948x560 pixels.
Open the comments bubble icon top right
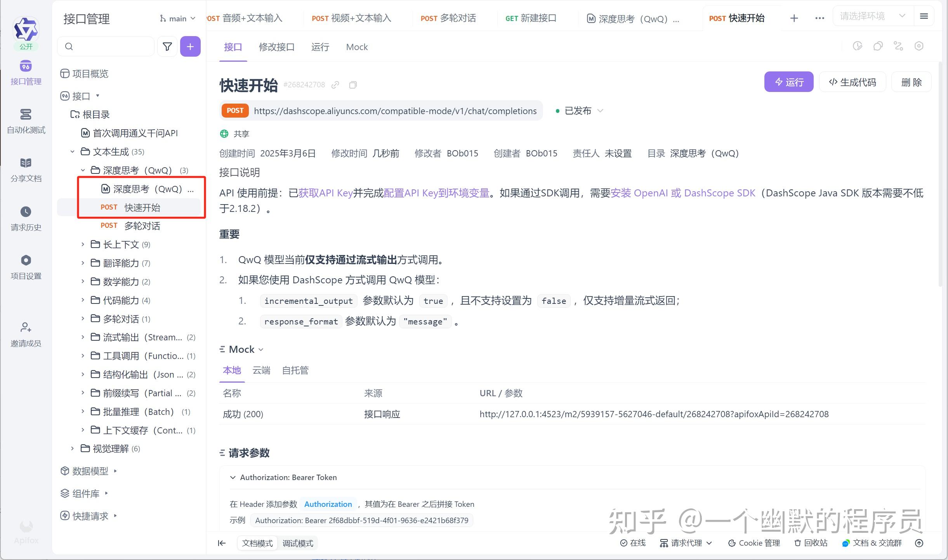click(878, 46)
